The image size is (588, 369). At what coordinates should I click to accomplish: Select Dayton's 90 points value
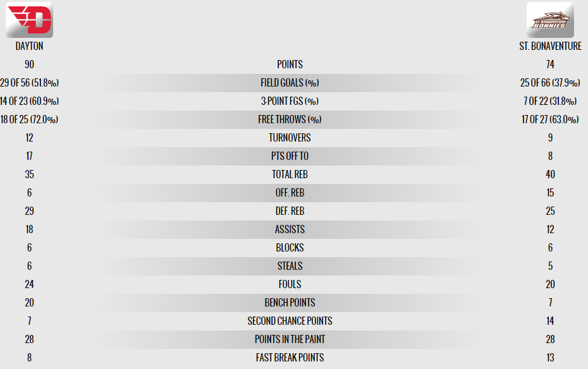[x=29, y=64]
